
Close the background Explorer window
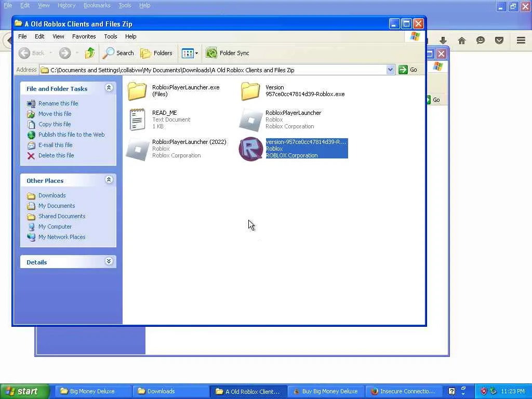(x=441, y=54)
